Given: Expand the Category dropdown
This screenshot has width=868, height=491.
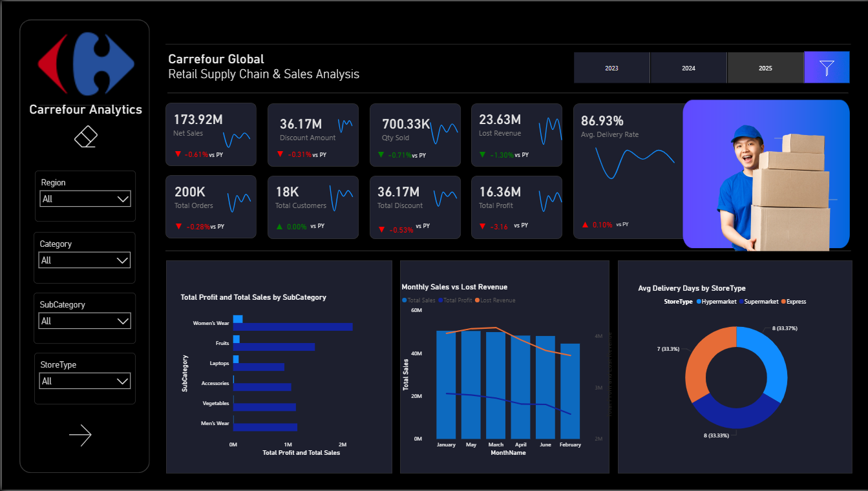Looking at the screenshot, I should tap(85, 260).
